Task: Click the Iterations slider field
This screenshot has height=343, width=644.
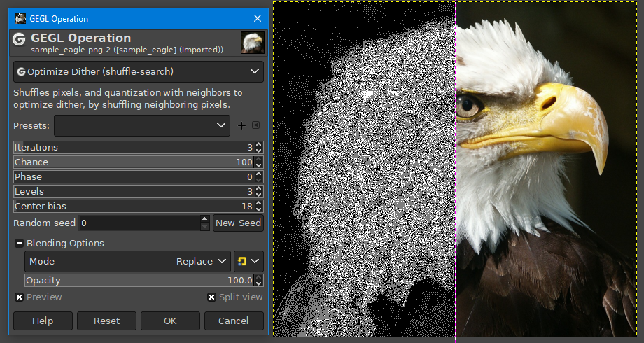Action: (134, 147)
